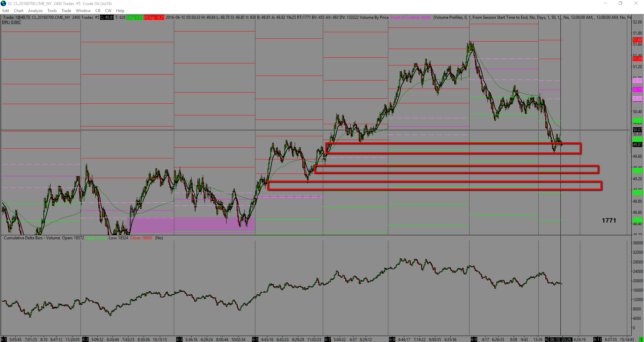The width and height of the screenshot is (644, 342).
Task: Click the pink 50.62 price label
Action: 637,99
